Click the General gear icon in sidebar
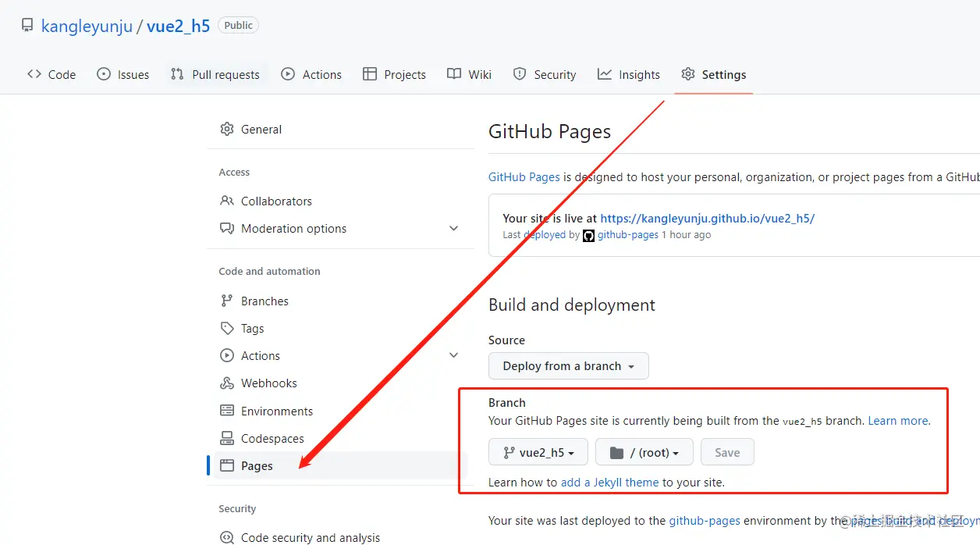 tap(227, 129)
